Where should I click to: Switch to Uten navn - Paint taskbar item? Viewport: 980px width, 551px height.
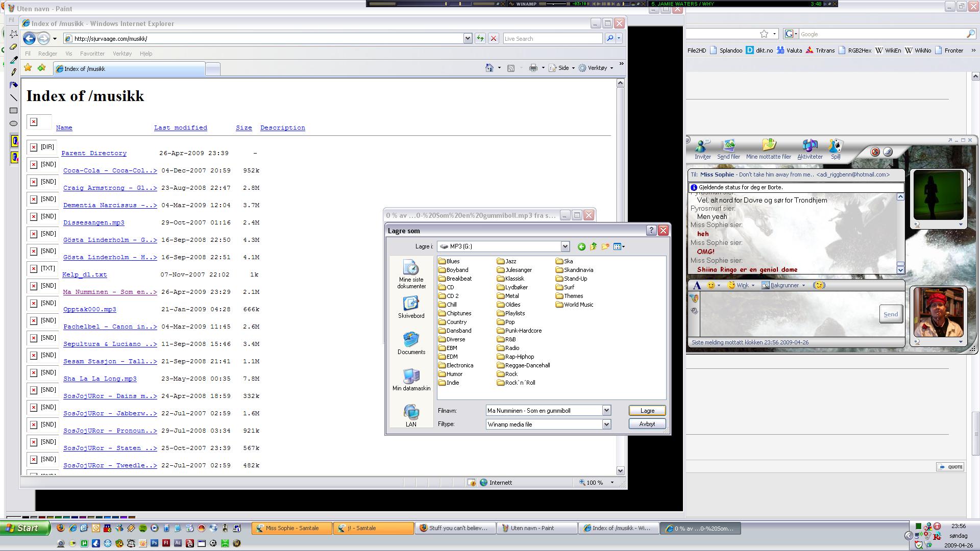[537, 528]
